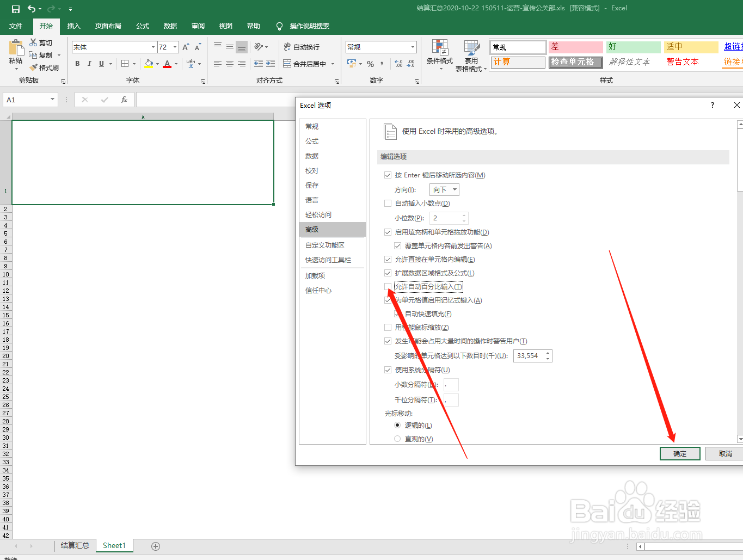This screenshot has height=560, width=743.
Task: Open the 文件 menu tab
Action: pos(16,26)
